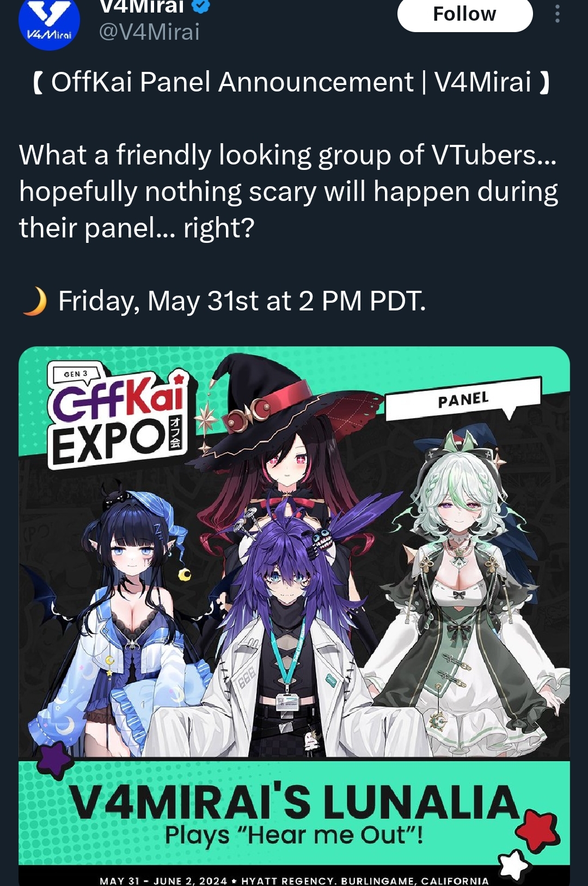Open the three-dot more options menu
588x886 pixels.
click(557, 14)
